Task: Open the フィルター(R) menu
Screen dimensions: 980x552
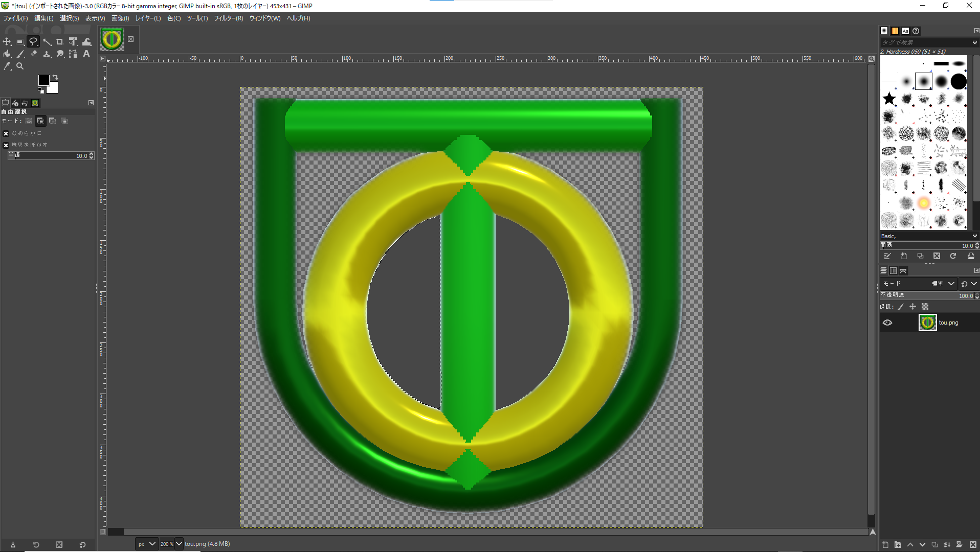Action: point(228,18)
